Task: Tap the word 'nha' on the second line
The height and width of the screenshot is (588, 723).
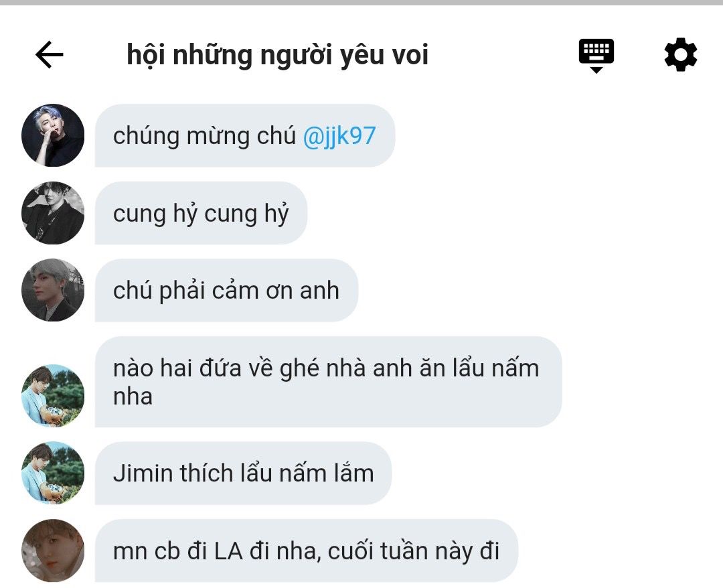Action: (x=133, y=396)
